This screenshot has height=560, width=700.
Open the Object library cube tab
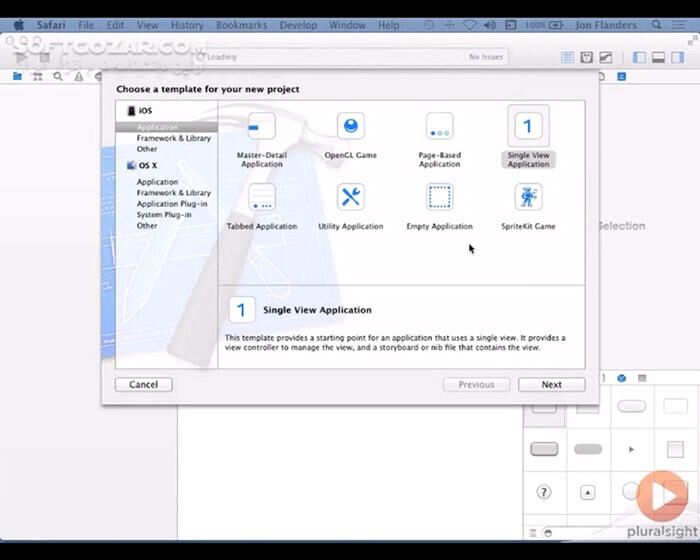pyautogui.click(x=621, y=378)
